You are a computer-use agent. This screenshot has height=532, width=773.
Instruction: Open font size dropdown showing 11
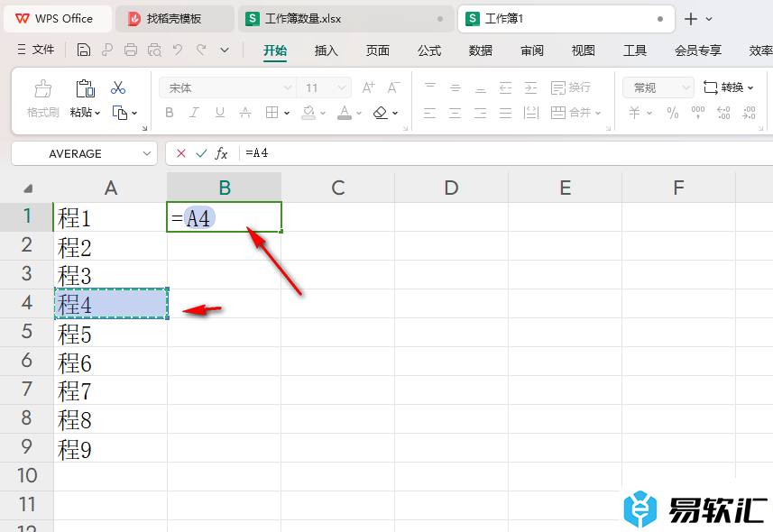(341, 87)
